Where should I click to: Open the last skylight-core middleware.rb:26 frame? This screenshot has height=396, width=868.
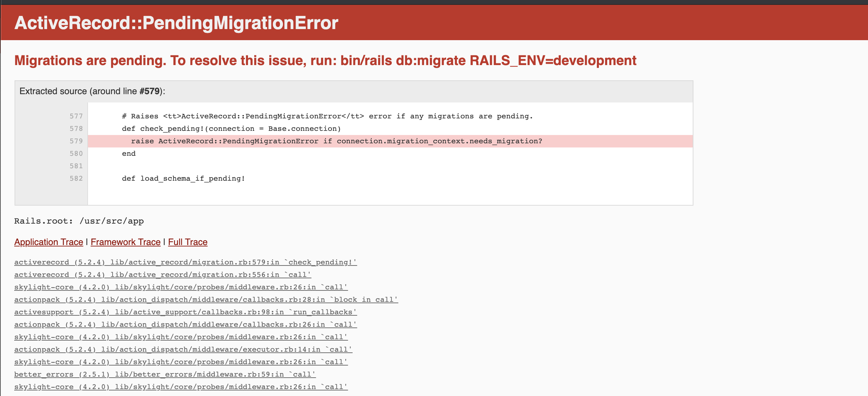(180, 387)
